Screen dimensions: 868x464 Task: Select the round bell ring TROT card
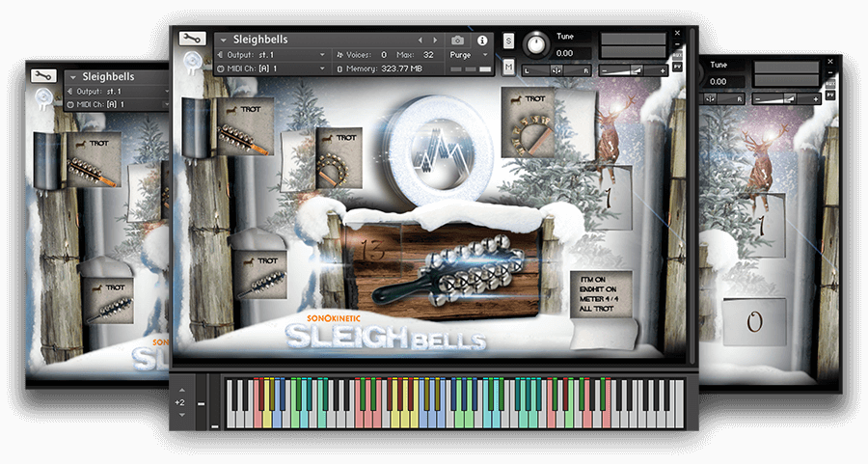point(339,158)
